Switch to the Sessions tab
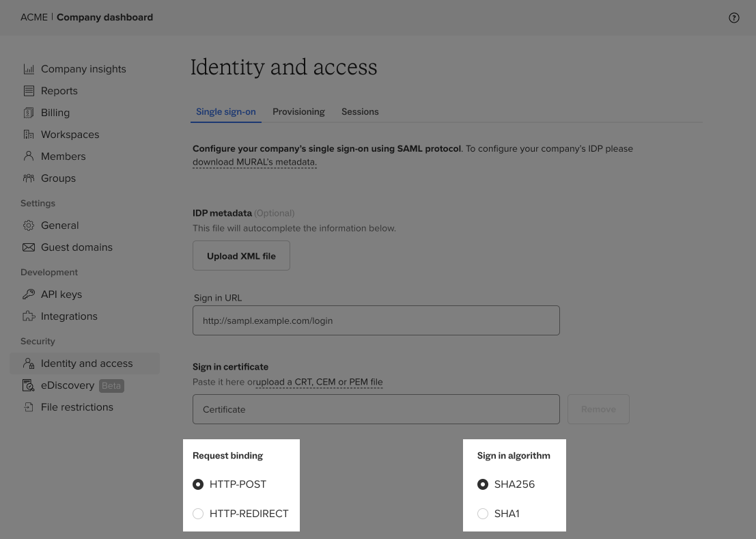This screenshot has height=539, width=756. (x=360, y=112)
